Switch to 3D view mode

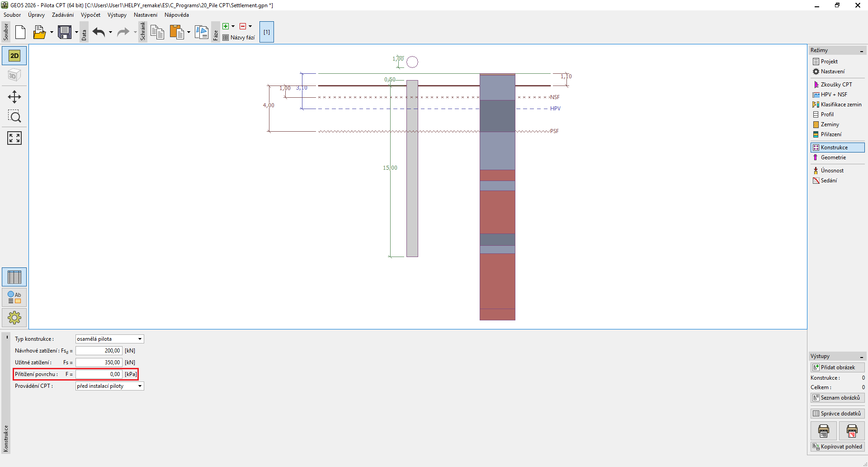(x=14, y=75)
